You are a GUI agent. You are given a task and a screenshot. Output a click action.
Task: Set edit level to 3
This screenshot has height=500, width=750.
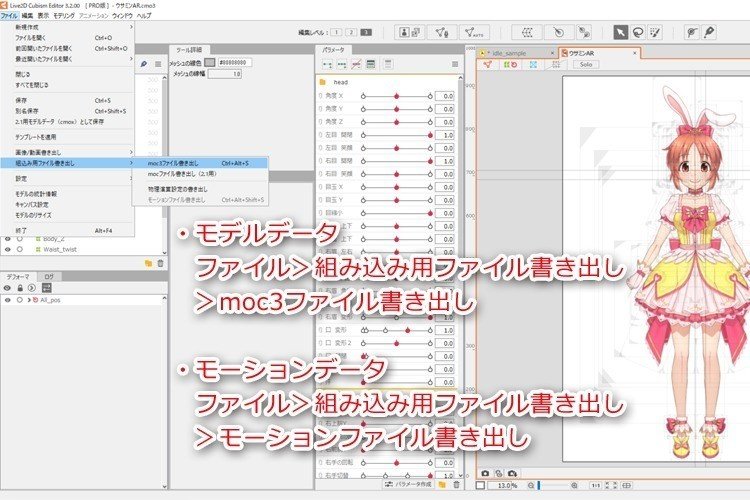pyautogui.click(x=366, y=33)
